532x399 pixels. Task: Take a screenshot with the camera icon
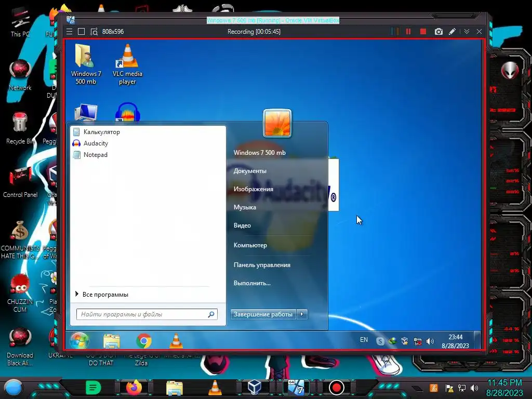[x=438, y=32]
